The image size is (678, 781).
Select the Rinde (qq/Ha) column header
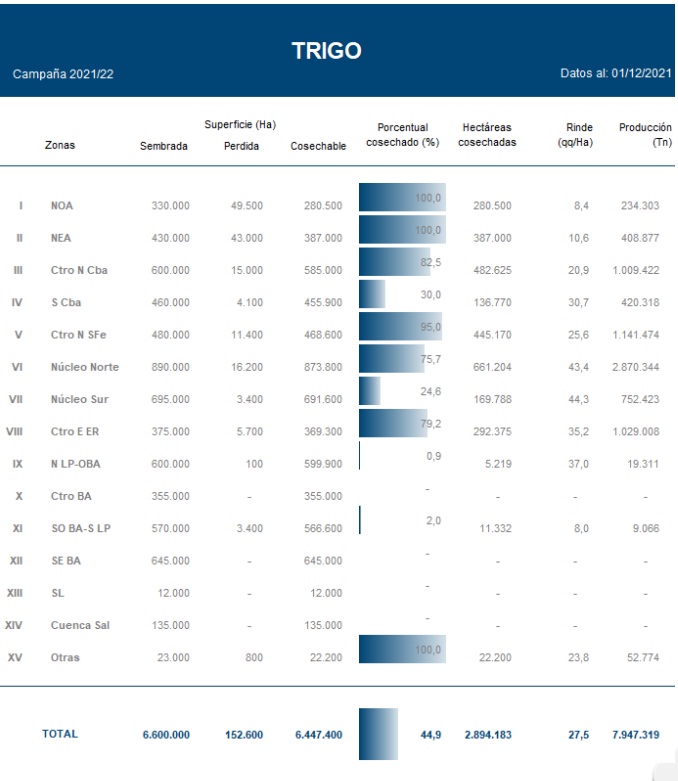(x=575, y=135)
